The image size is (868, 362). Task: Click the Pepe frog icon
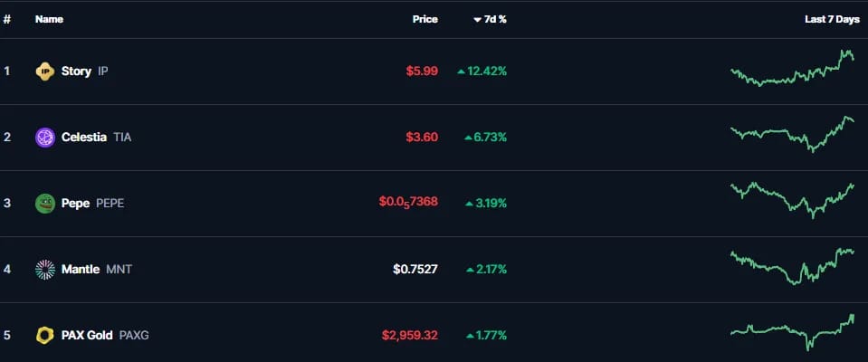[x=45, y=203]
